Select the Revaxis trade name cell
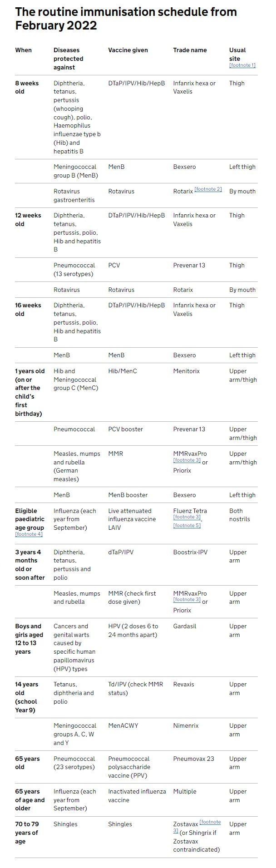This screenshot has width=276, height=868. coord(183,685)
